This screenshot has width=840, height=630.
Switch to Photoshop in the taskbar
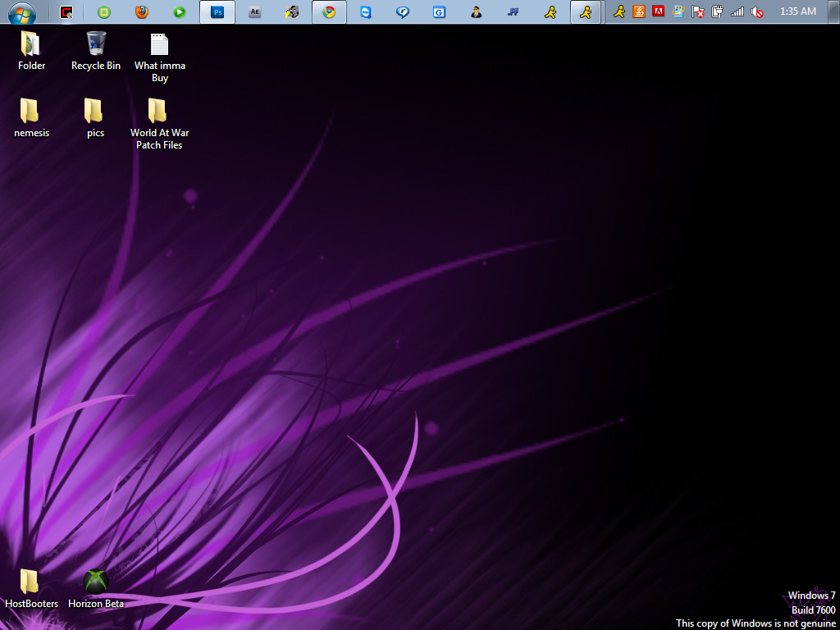tap(217, 12)
